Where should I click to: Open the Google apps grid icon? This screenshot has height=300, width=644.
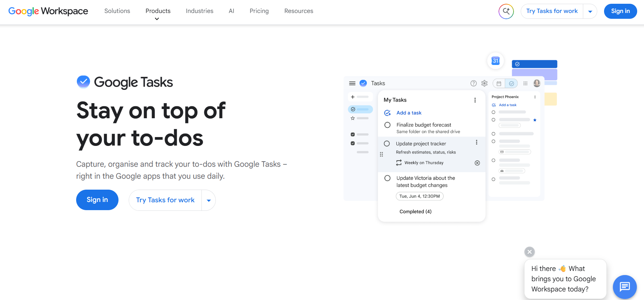click(526, 83)
